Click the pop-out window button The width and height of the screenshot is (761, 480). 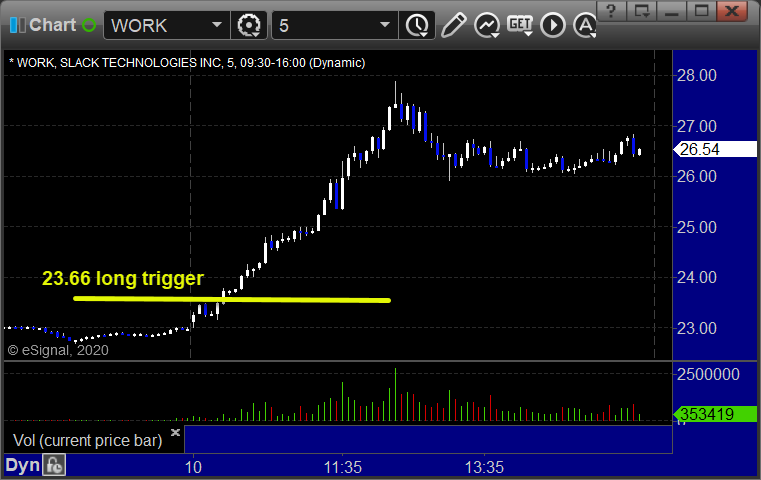tap(642, 11)
